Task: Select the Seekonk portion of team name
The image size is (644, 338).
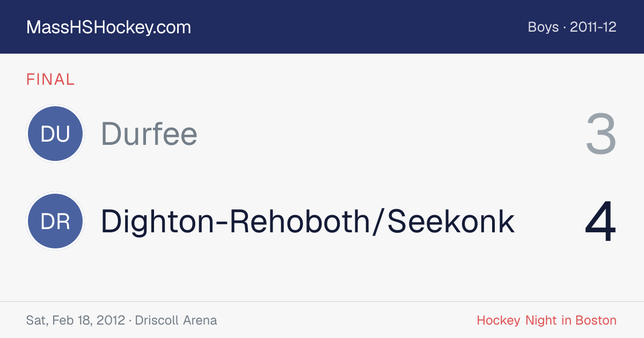Action: 451,222
